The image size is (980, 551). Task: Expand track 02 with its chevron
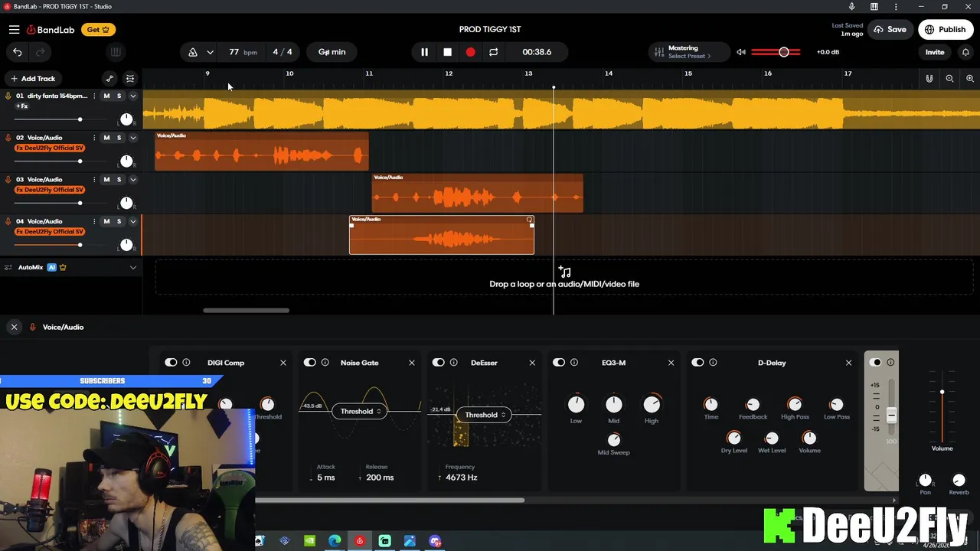[x=133, y=138]
